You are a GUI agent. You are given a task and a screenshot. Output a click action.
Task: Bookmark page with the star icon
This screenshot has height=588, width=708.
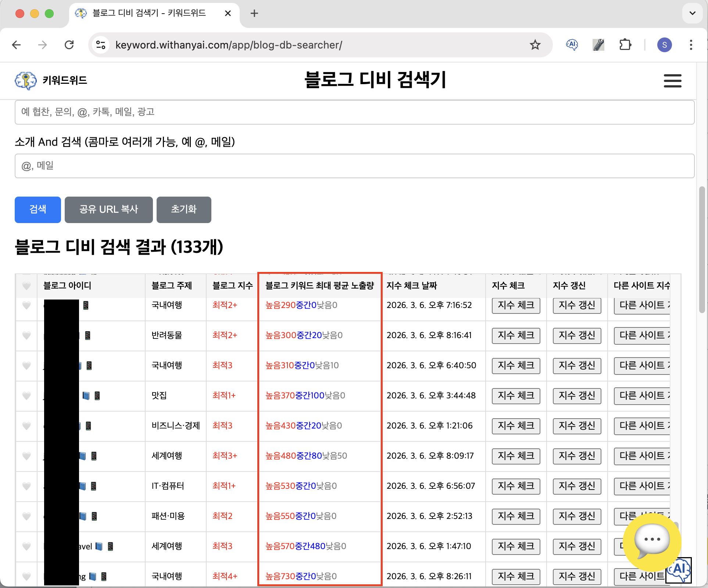(535, 45)
